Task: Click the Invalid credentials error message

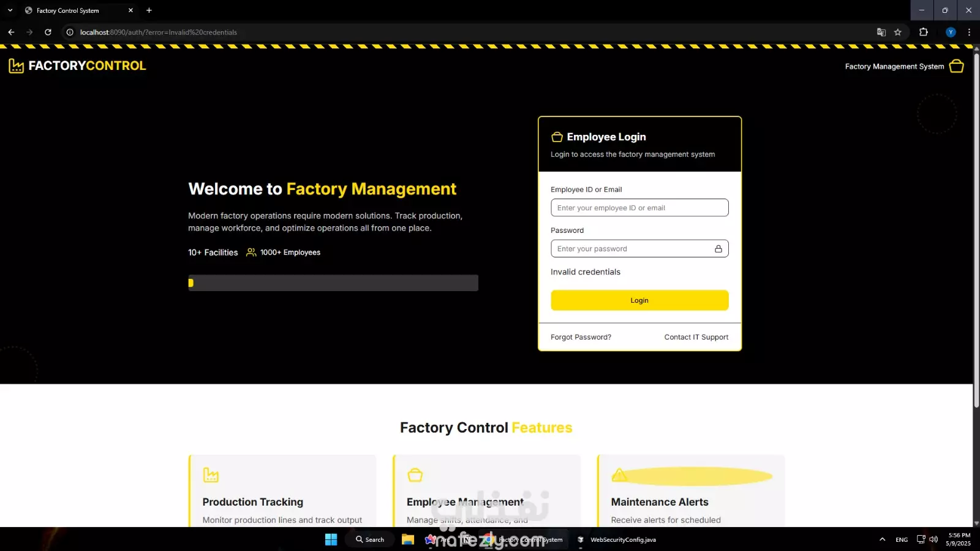Action: pyautogui.click(x=586, y=272)
